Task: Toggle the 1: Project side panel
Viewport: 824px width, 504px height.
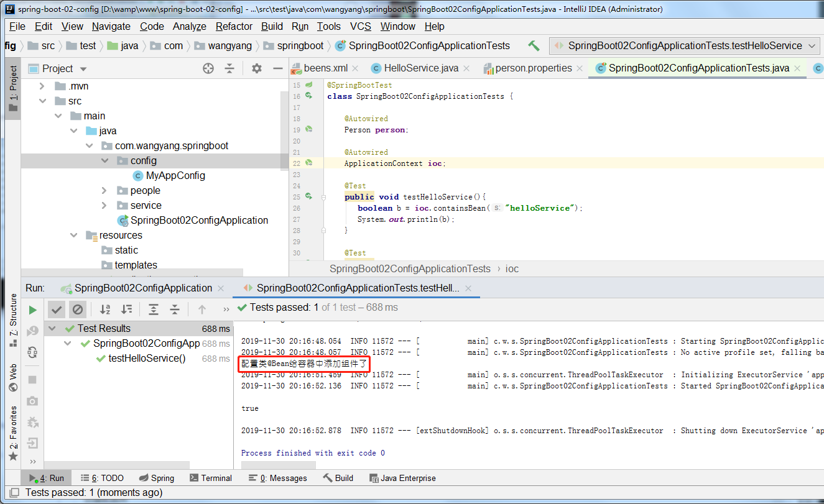Action: coord(13,89)
